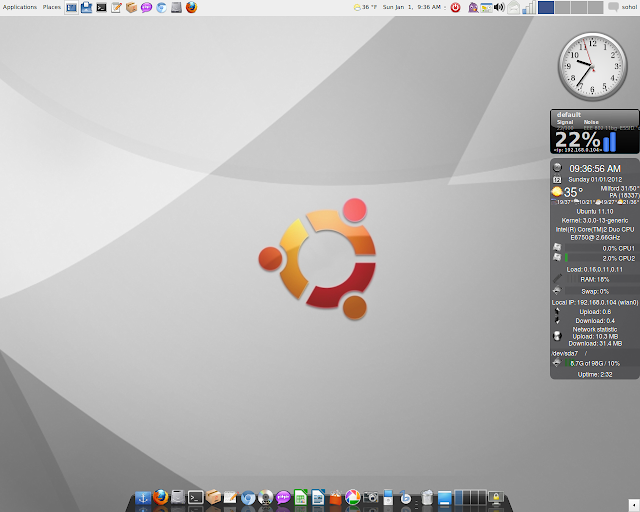Launch Pidgin from the bottom dock
Screen dimensions: 640x512
click(283, 497)
